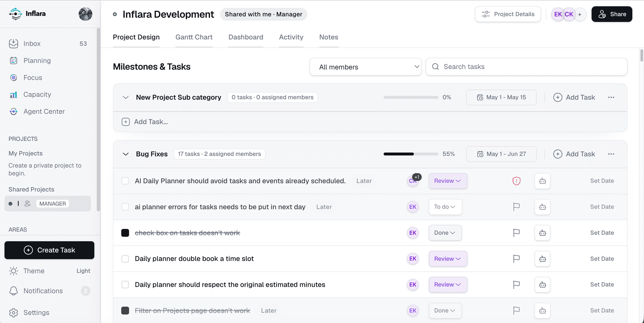Switch to the Project Design tab
Image resolution: width=644 pixels, height=323 pixels.
pyautogui.click(x=136, y=37)
